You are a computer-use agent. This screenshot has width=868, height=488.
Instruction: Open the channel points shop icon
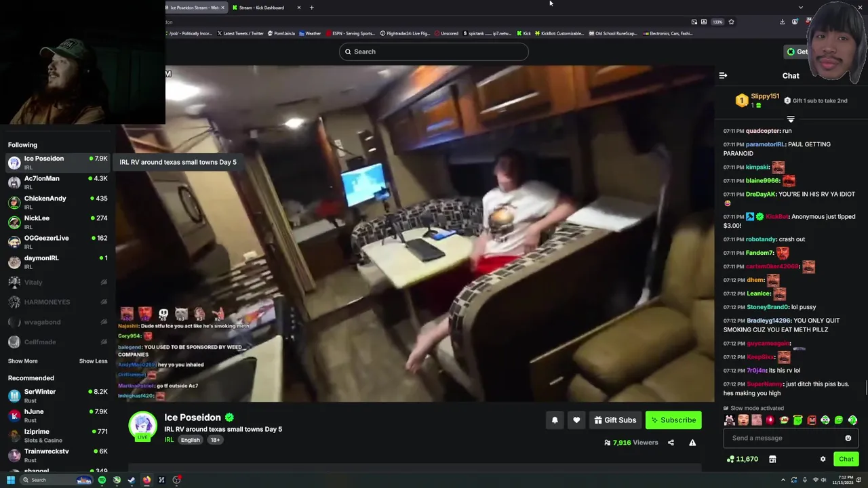point(772,459)
